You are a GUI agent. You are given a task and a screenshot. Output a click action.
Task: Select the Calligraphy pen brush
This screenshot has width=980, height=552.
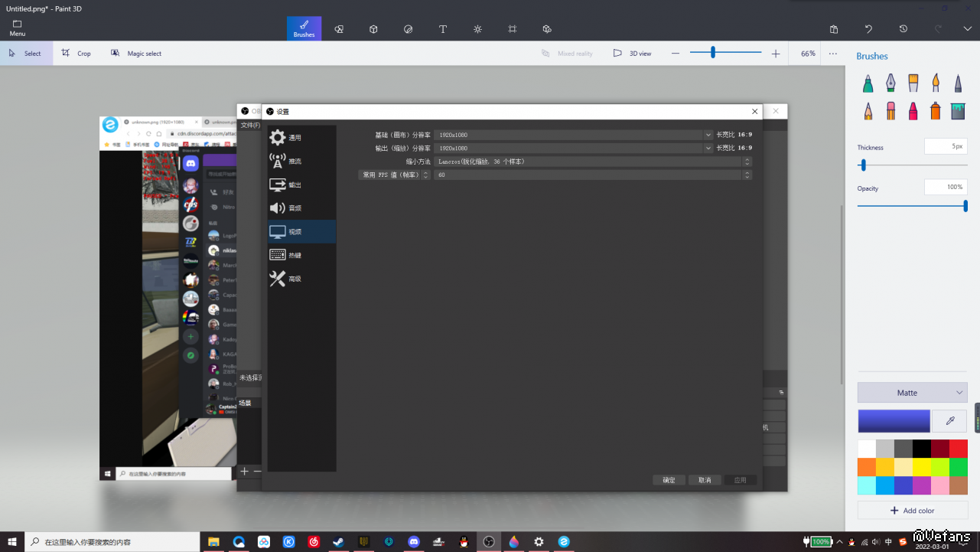point(890,83)
